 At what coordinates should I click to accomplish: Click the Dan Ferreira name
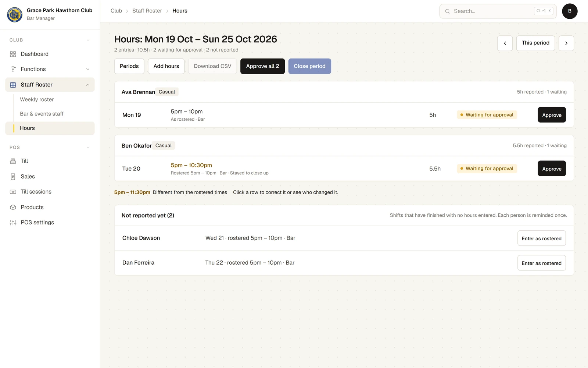pos(138,263)
